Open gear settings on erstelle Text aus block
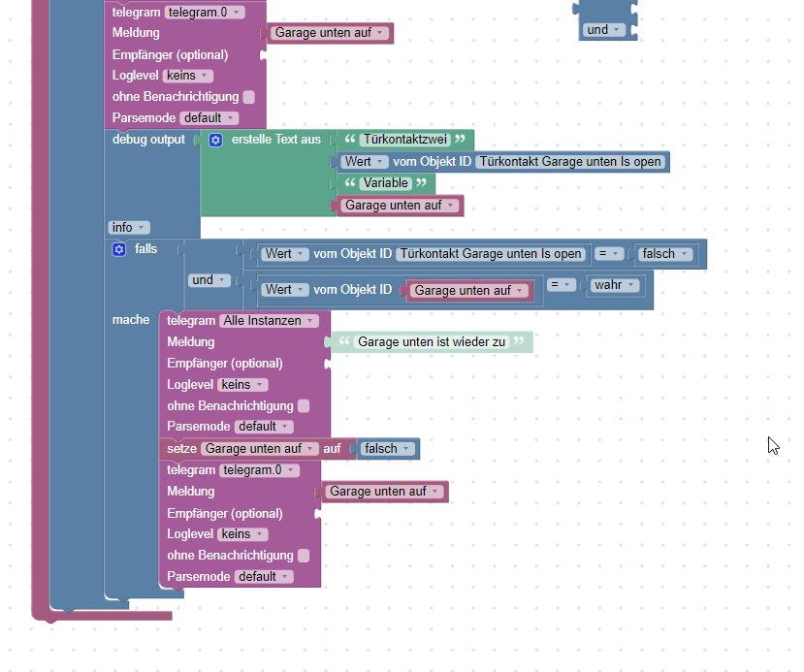This screenshot has width=804, height=672. (215, 140)
